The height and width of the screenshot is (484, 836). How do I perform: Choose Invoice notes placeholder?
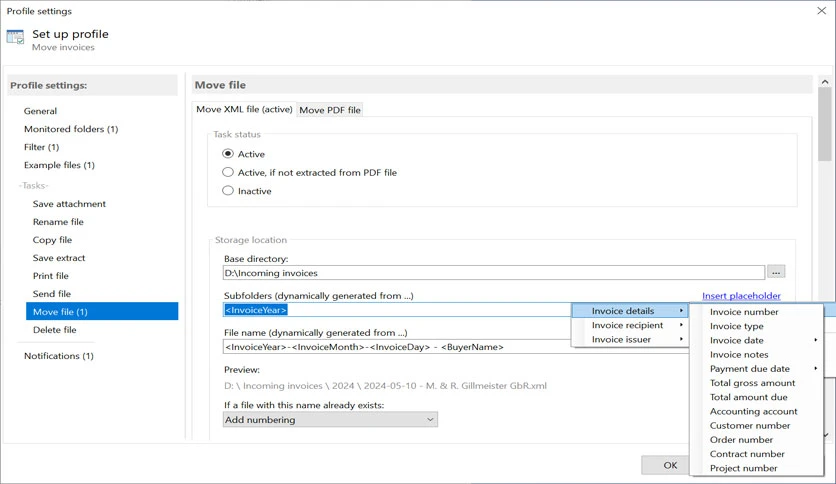(x=757, y=354)
